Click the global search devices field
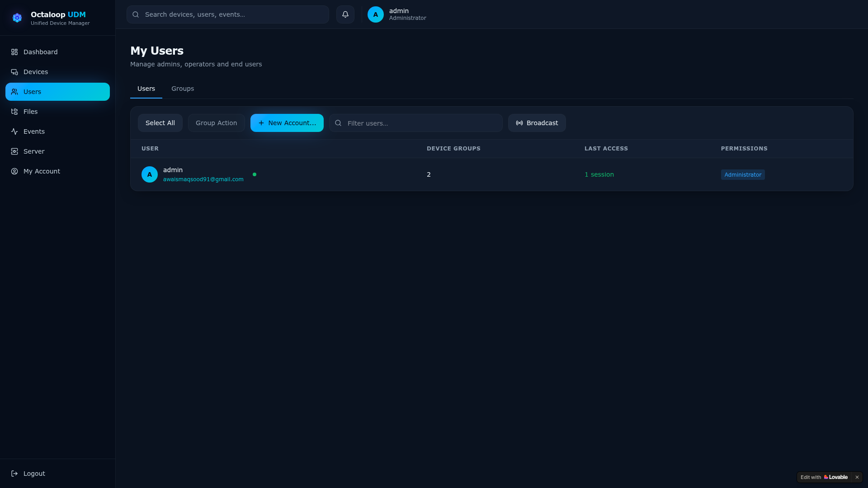Screen dimensions: 868x488 coord(228,14)
